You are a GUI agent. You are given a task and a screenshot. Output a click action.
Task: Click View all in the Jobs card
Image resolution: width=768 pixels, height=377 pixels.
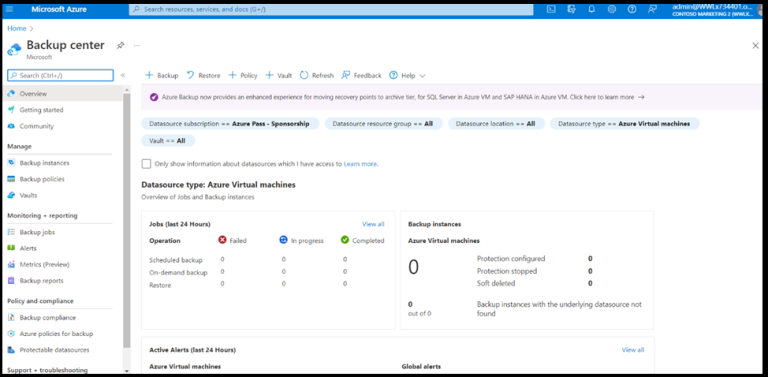[x=373, y=224]
